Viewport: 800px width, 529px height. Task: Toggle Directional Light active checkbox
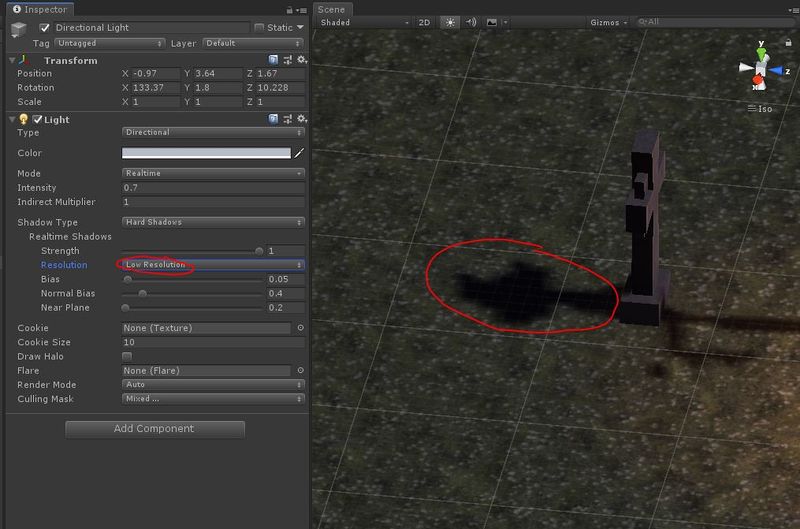45,28
